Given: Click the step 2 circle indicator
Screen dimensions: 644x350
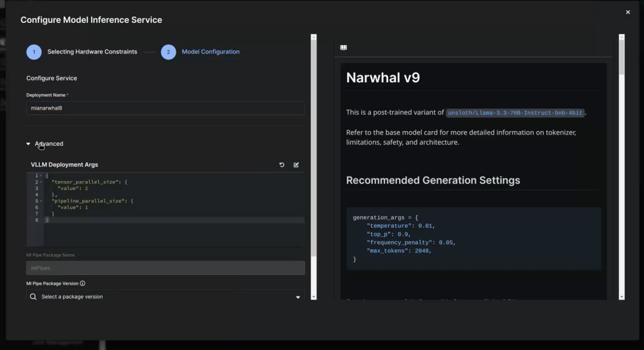Looking at the screenshot, I should 168,52.
